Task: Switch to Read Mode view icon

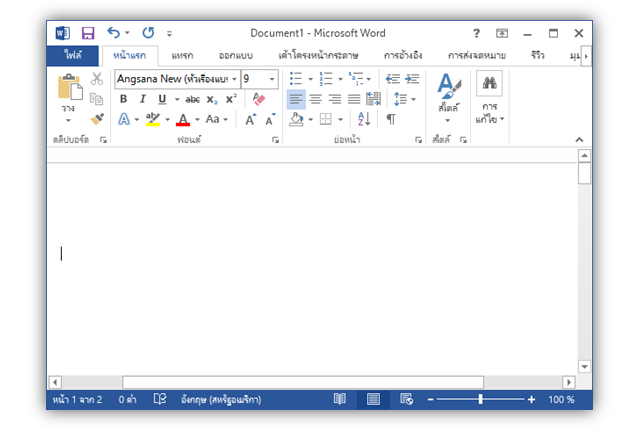Action: 340,399
